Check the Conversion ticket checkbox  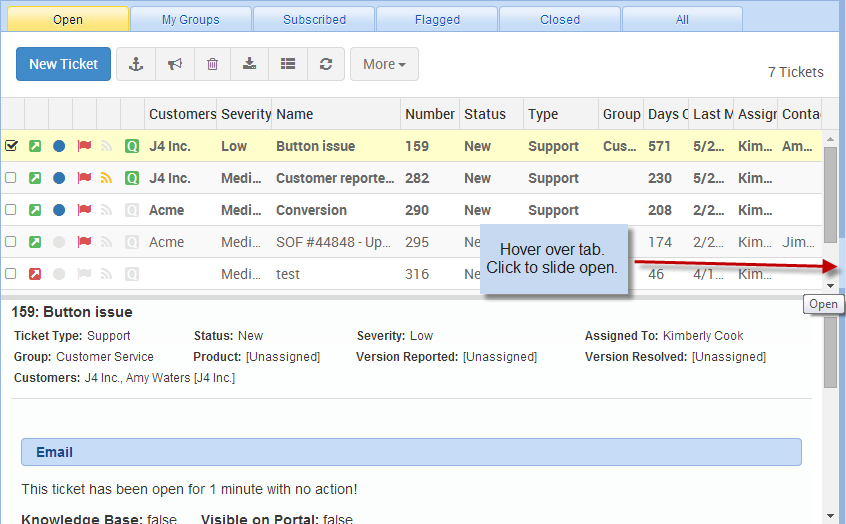11,209
